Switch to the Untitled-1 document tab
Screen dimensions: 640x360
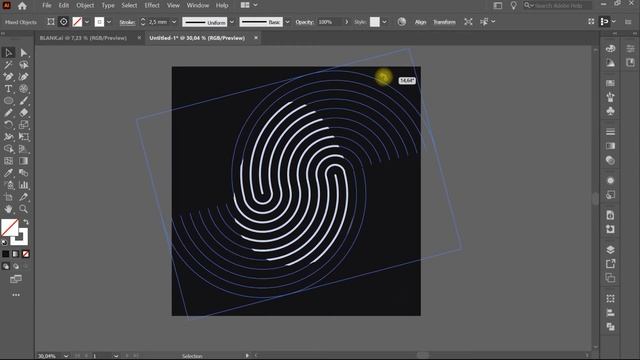pyautogui.click(x=197, y=38)
